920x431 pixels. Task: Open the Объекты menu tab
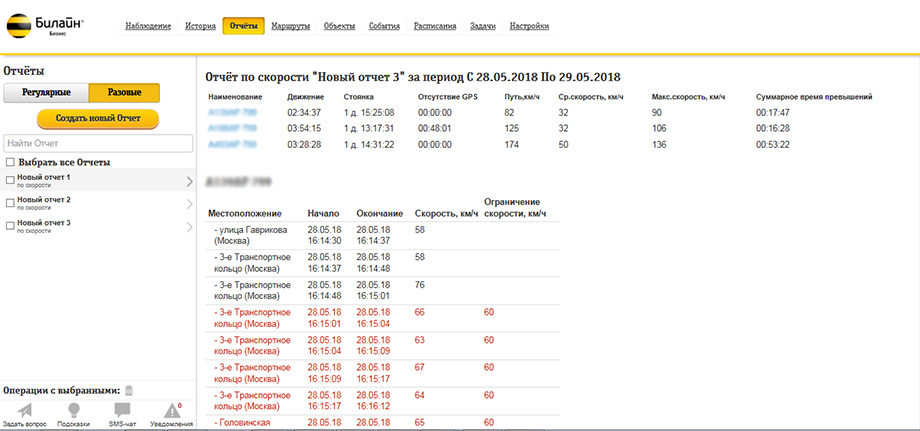pyautogui.click(x=339, y=26)
